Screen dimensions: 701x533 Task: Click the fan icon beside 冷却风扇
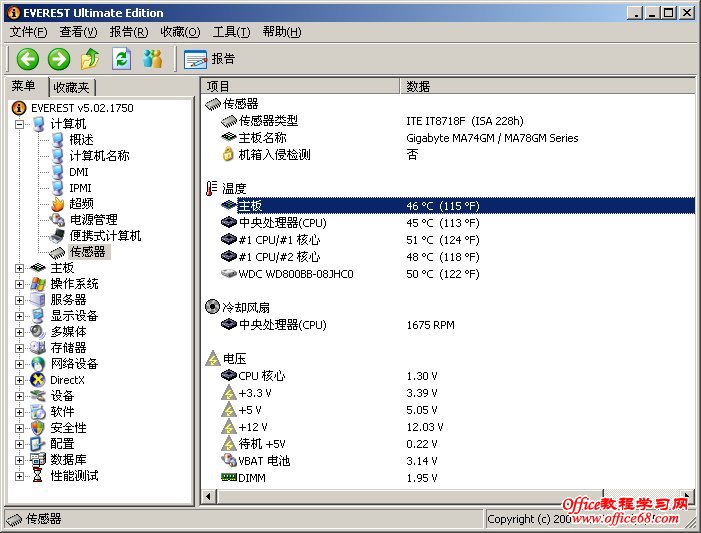[212, 307]
